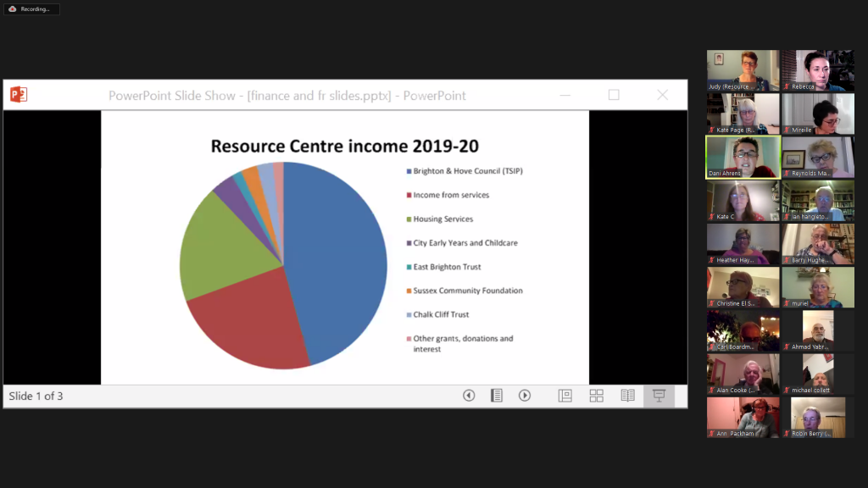This screenshot has height=488, width=868.
Task: Select Judy's video thumbnail
Action: click(x=743, y=70)
